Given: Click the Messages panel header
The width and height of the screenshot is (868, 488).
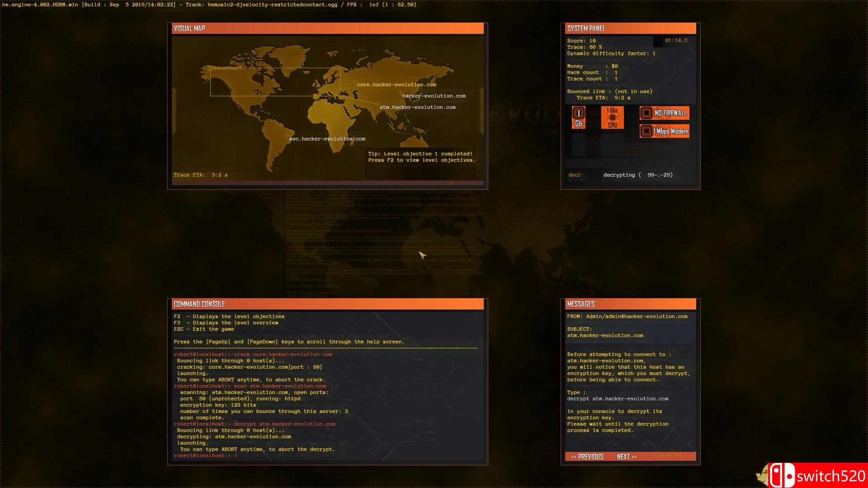Looking at the screenshot, I should coord(630,304).
